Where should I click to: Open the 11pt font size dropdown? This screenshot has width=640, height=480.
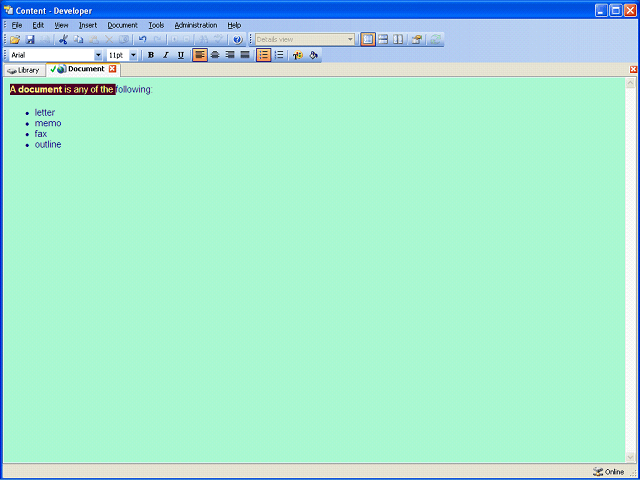(x=133, y=55)
